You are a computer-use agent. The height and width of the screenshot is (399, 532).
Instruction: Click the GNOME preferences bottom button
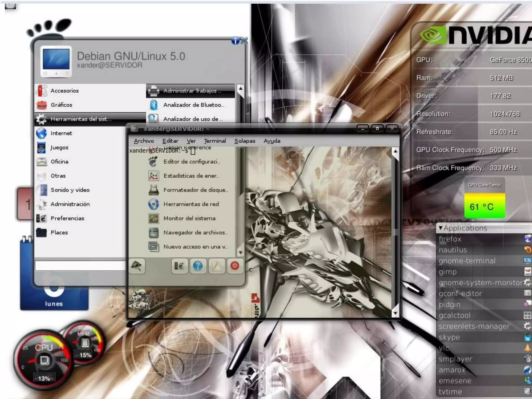179,266
